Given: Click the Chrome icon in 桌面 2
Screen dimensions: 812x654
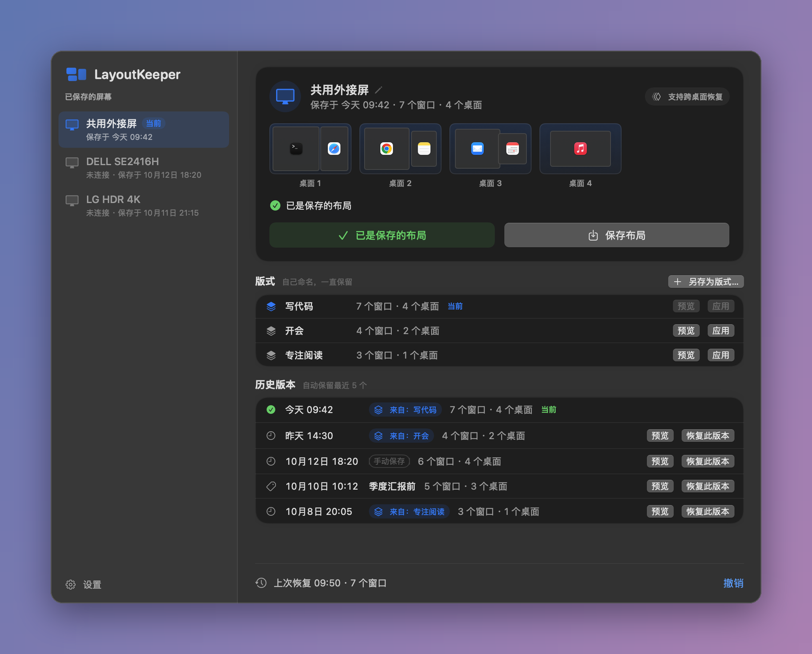Looking at the screenshot, I should [386, 148].
